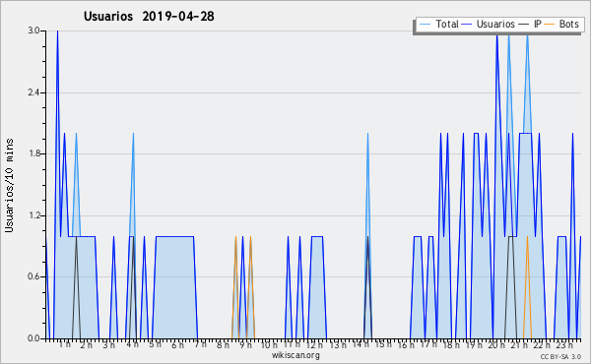Click the '3 h' x-axis label

109,345
